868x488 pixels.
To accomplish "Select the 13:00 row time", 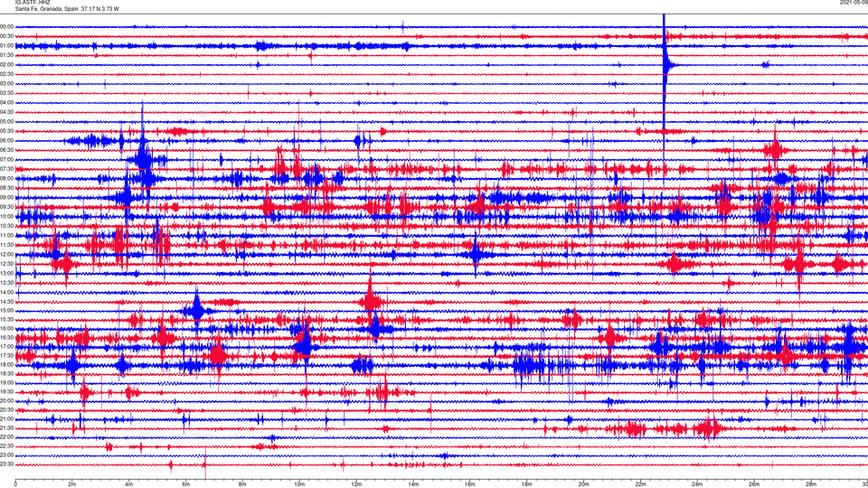I will pos(6,273).
